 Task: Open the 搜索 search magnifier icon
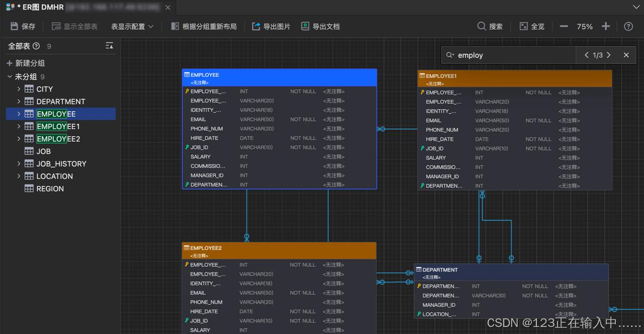tap(481, 26)
